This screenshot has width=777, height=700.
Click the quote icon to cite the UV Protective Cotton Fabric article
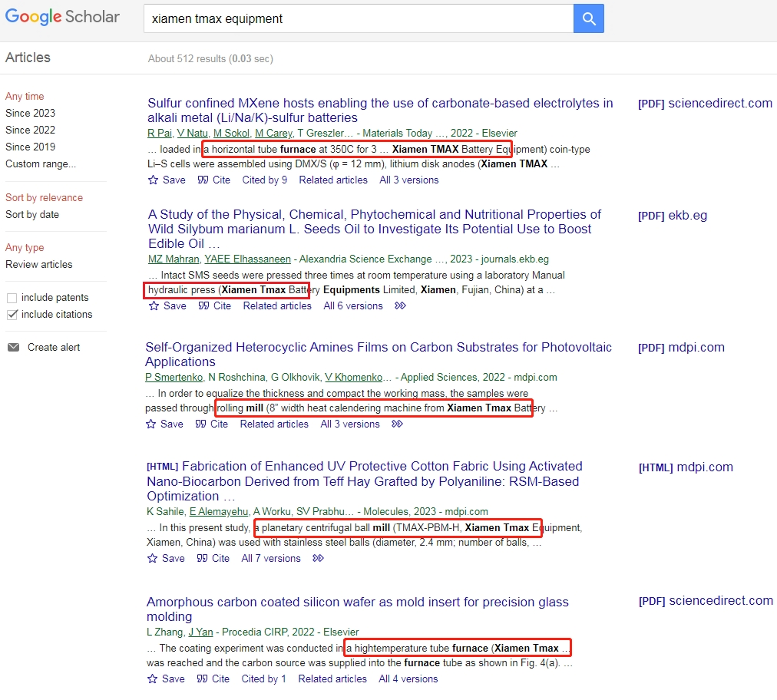202,558
